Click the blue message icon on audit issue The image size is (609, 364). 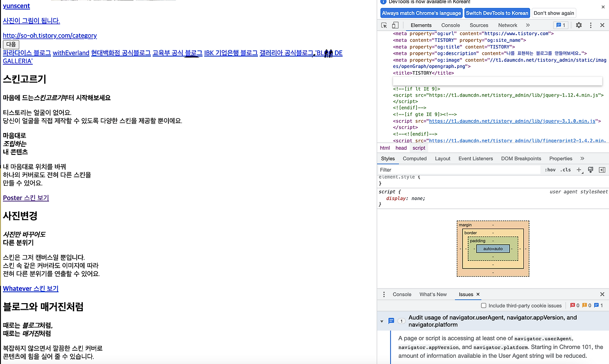[x=391, y=321]
